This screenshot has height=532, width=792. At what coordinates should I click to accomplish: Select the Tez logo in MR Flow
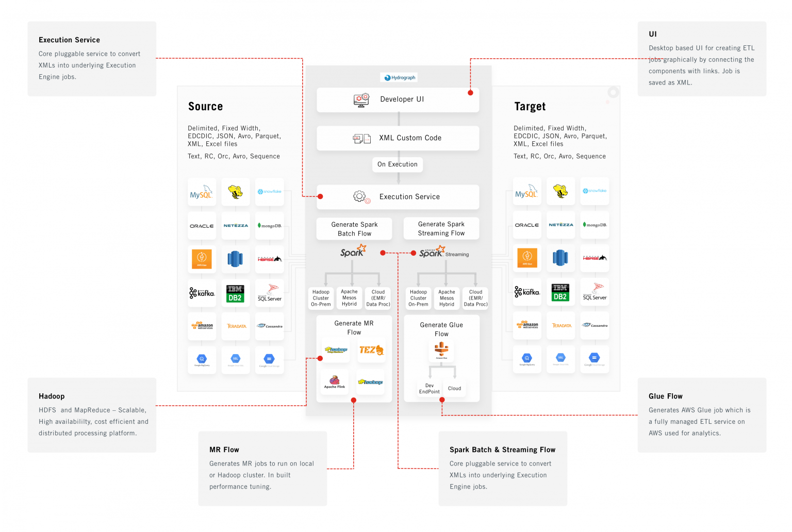[x=371, y=350]
